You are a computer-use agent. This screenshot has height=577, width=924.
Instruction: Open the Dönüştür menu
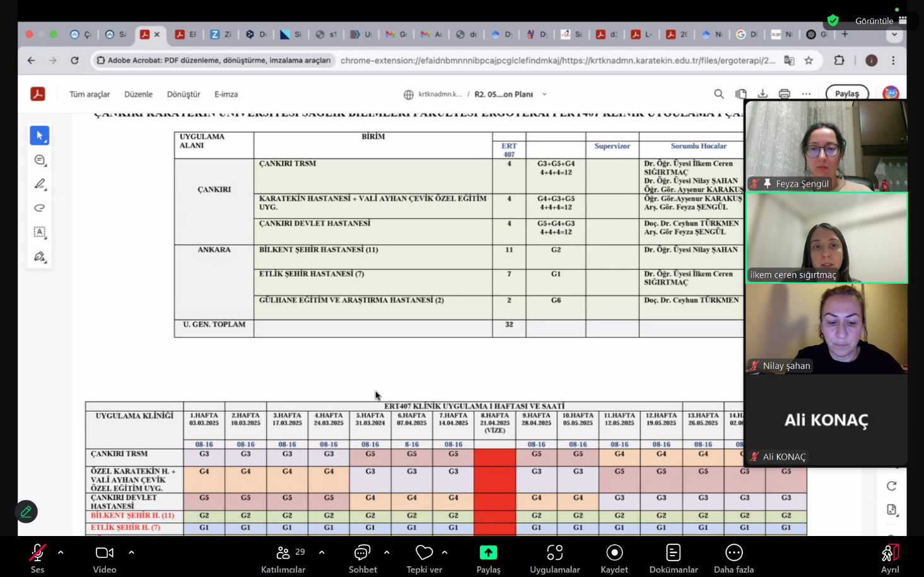point(184,94)
